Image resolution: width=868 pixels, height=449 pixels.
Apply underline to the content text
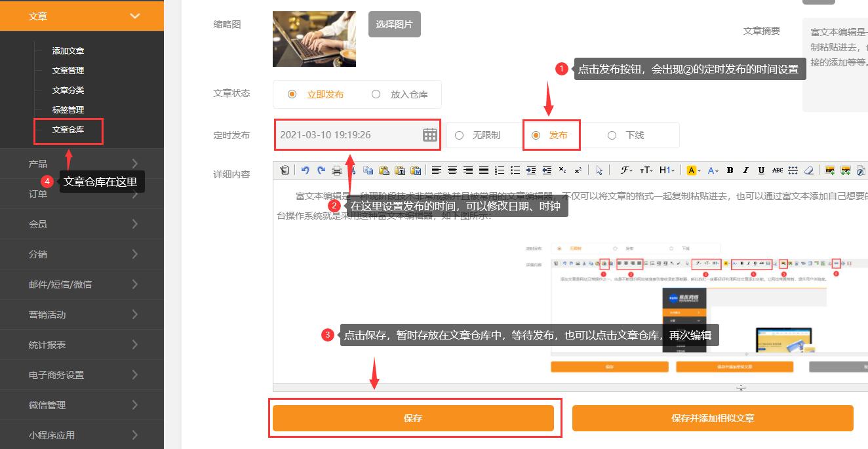click(x=762, y=170)
